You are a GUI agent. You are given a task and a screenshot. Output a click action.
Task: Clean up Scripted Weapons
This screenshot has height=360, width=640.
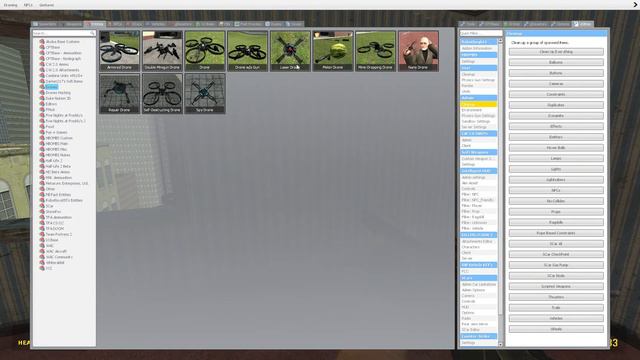point(556,286)
